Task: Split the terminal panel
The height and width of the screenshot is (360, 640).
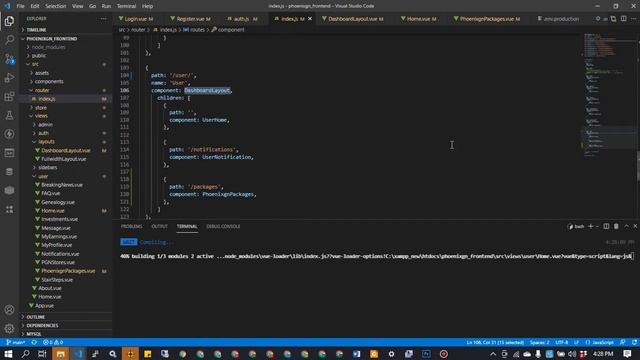Action: 606,226
